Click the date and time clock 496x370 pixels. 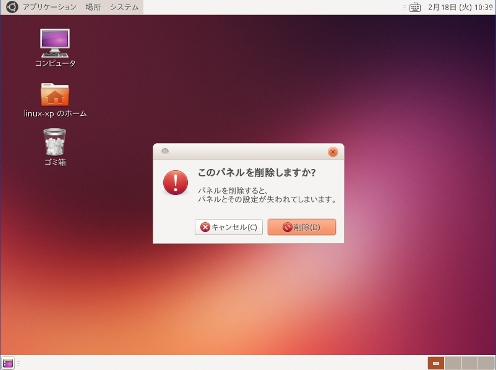(x=460, y=7)
